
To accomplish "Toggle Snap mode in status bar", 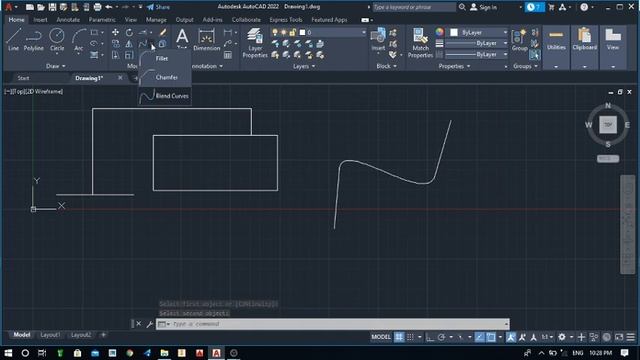I will [x=410, y=337].
